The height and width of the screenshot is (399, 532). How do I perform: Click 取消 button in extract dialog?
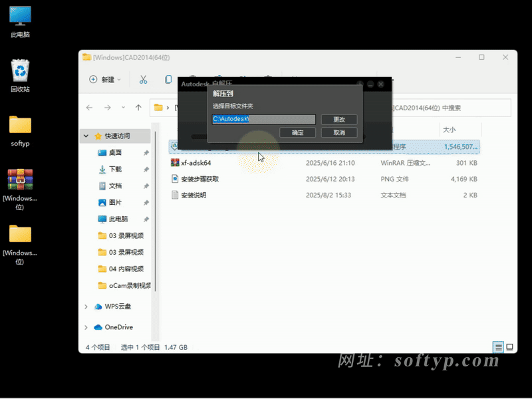[x=339, y=132]
